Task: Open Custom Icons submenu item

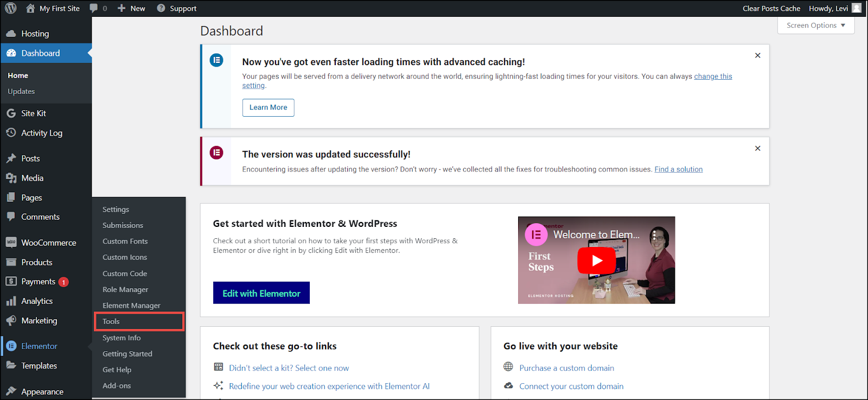Action: 125,257
